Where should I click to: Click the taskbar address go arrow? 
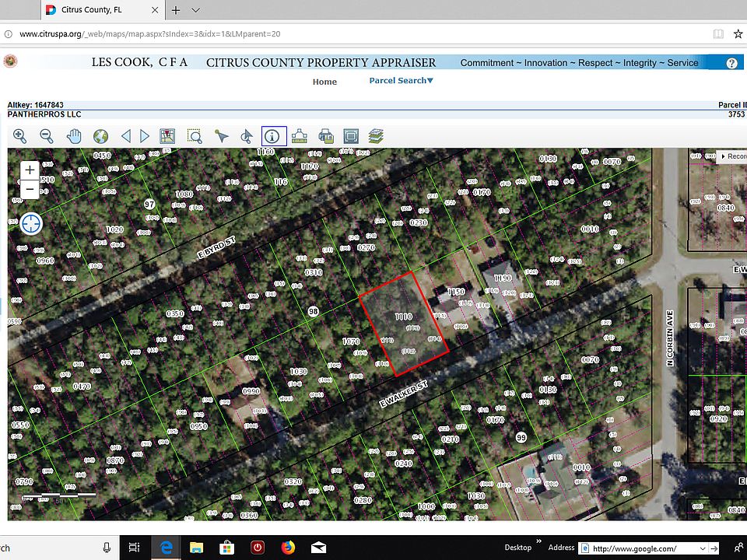(714, 548)
